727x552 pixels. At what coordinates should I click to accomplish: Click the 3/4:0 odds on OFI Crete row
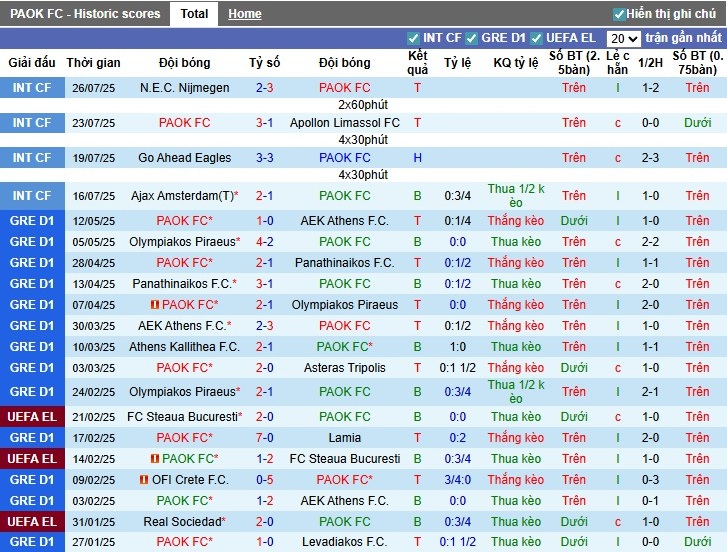click(x=458, y=480)
